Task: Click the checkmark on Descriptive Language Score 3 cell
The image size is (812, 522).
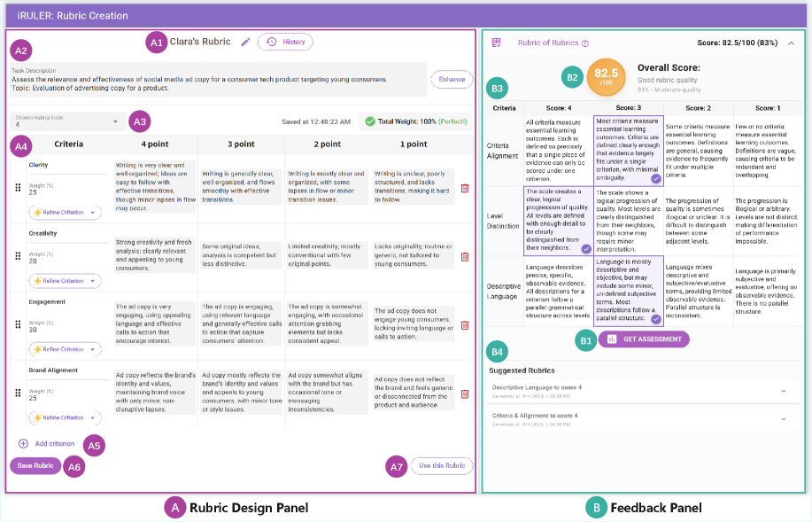Action: [x=656, y=319]
